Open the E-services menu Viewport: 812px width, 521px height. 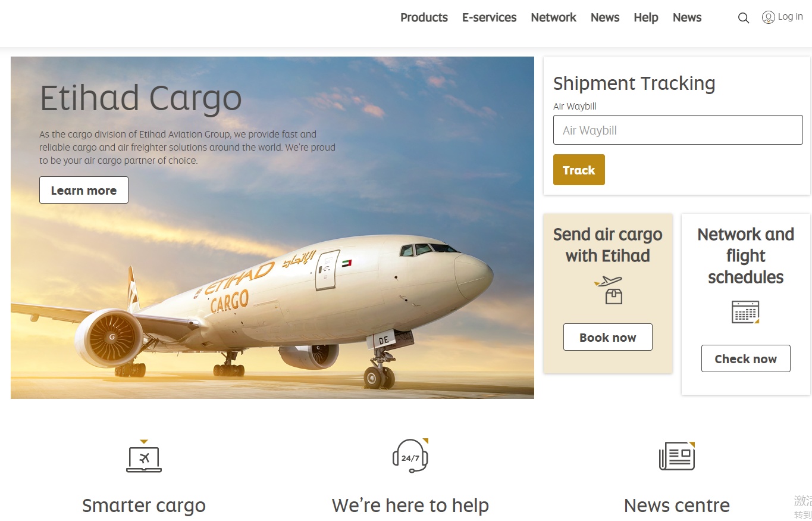[490, 18]
